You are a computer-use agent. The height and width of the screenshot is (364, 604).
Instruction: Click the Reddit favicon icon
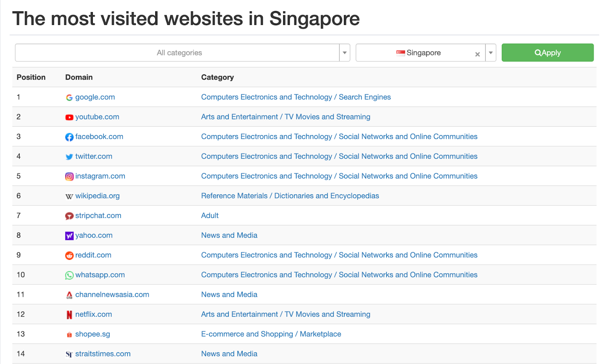point(69,256)
